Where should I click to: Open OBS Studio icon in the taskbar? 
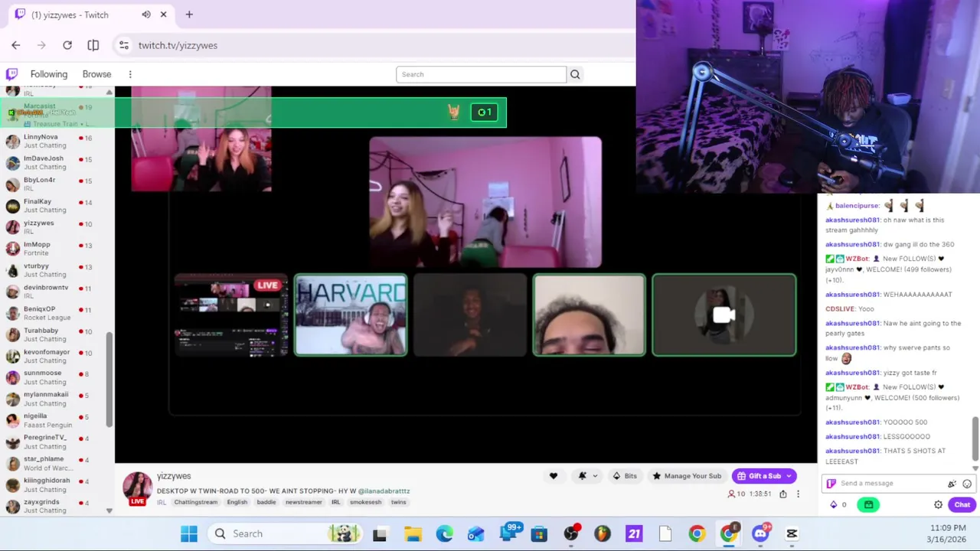570,534
